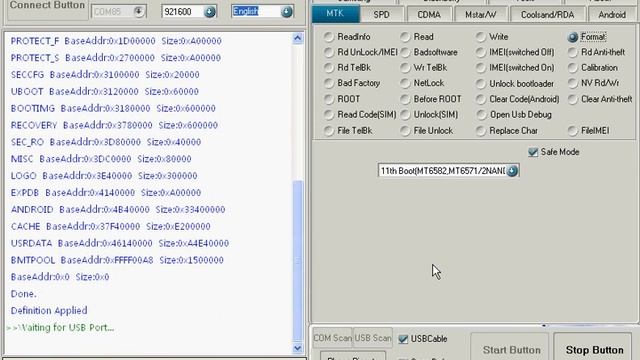Click the Stop Button
Screen dimensions: 640x360
pos(594,349)
